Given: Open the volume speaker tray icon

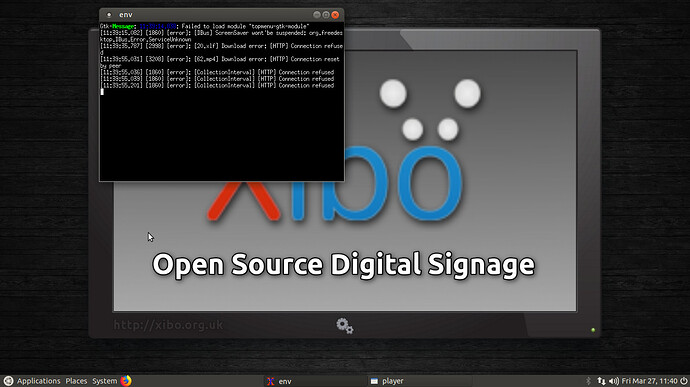Looking at the screenshot, I should [x=614, y=381].
